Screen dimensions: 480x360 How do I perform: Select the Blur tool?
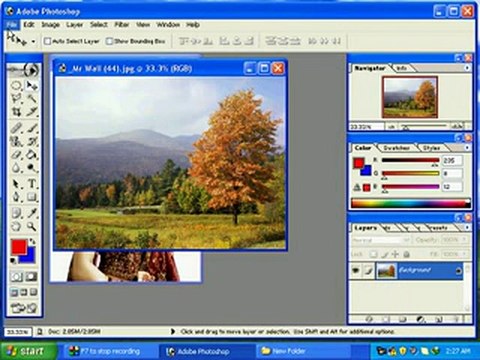click(16, 167)
